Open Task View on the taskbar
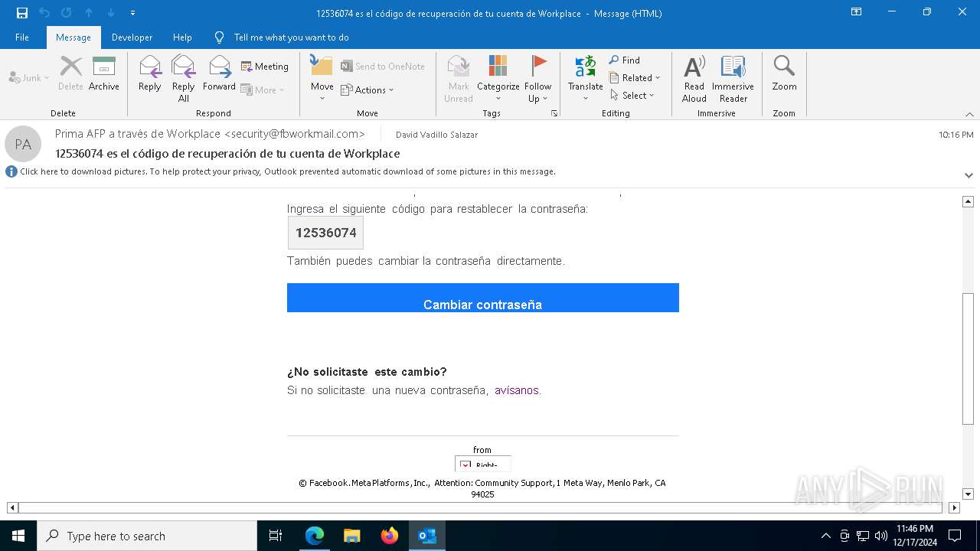The width and height of the screenshot is (980, 551). point(276,536)
